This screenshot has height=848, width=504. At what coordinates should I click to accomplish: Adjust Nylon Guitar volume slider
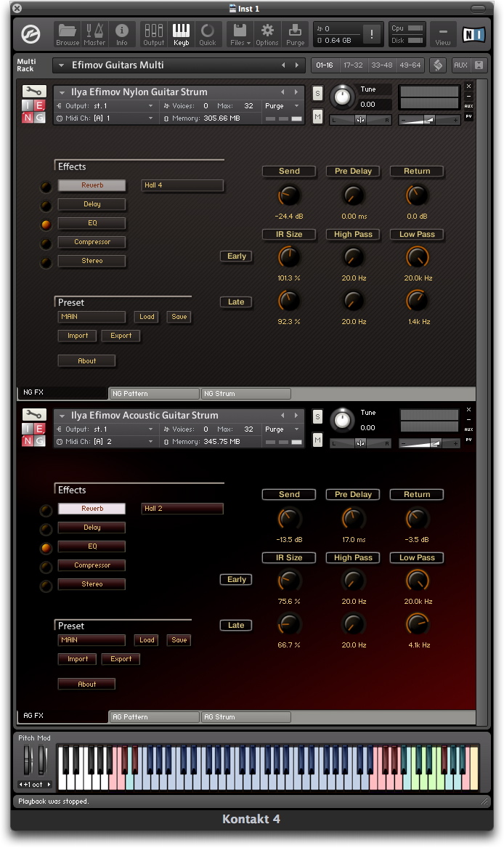click(429, 120)
